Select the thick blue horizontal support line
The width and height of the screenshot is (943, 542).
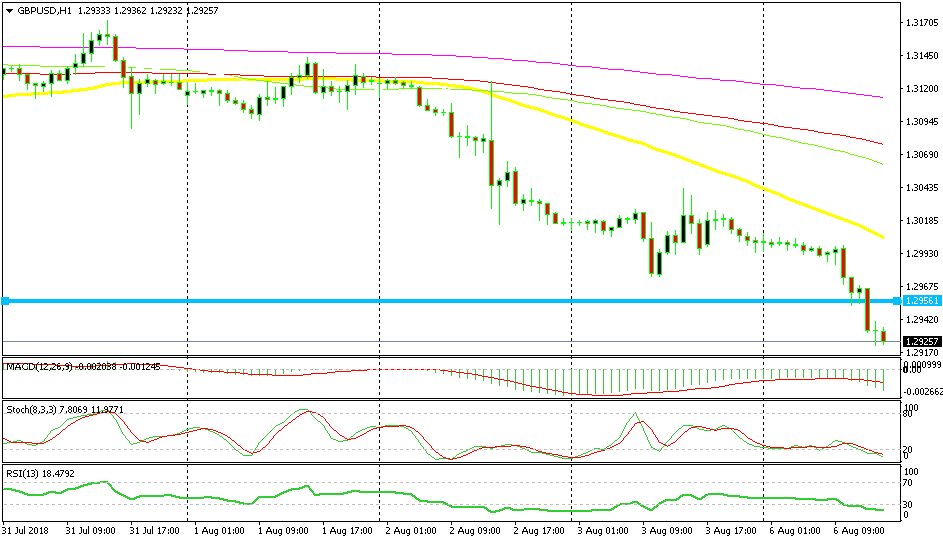451,301
